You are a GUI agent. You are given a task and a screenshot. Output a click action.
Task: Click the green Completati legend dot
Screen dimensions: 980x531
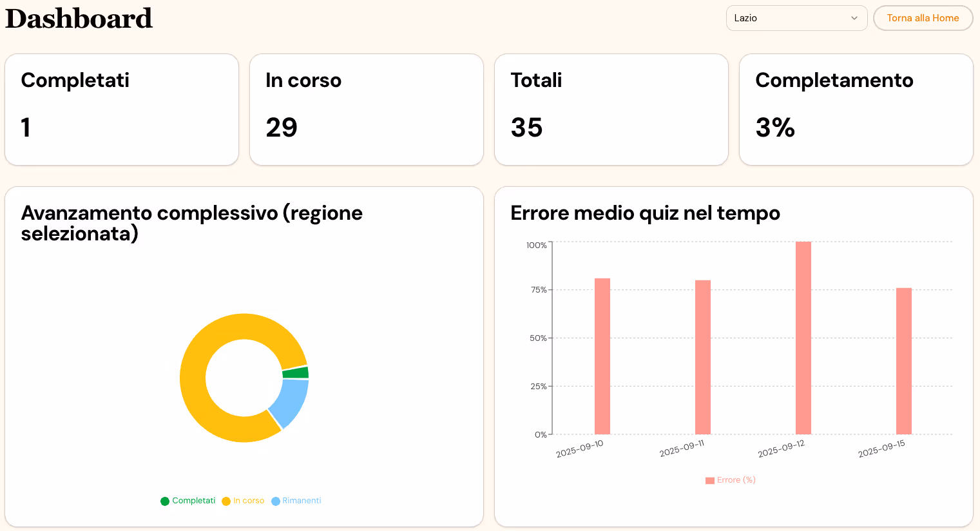point(165,500)
